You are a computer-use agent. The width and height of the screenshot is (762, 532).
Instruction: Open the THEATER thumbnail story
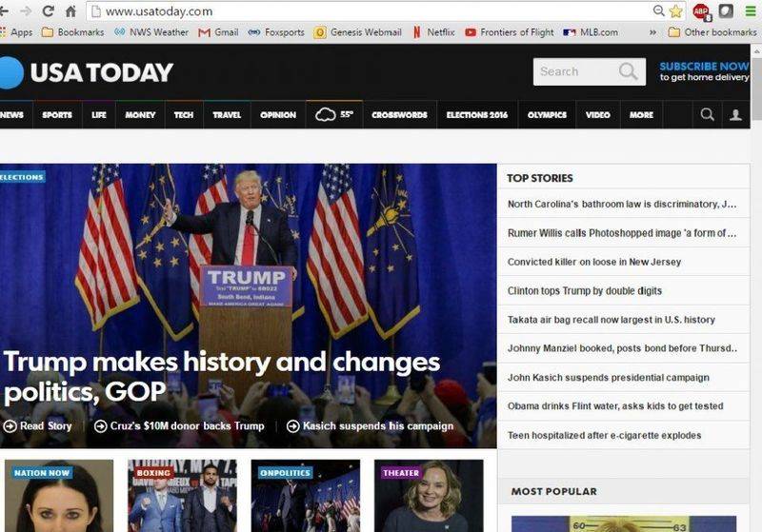(429, 495)
